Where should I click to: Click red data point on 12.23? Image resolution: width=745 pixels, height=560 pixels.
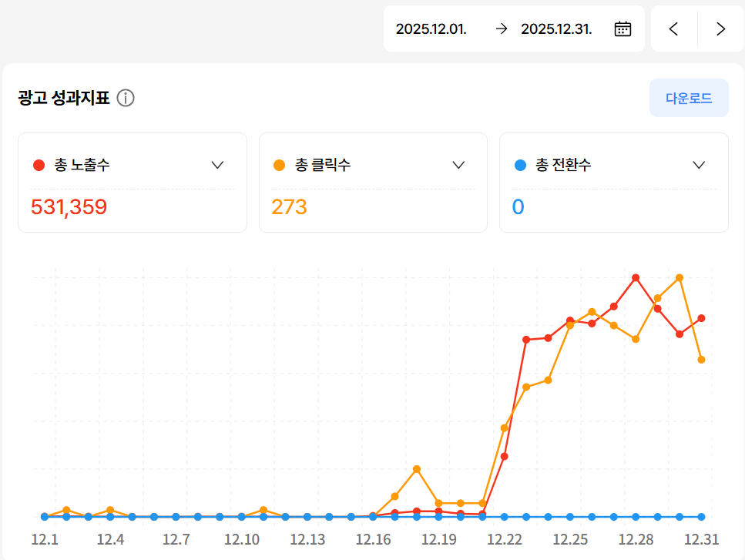point(526,340)
